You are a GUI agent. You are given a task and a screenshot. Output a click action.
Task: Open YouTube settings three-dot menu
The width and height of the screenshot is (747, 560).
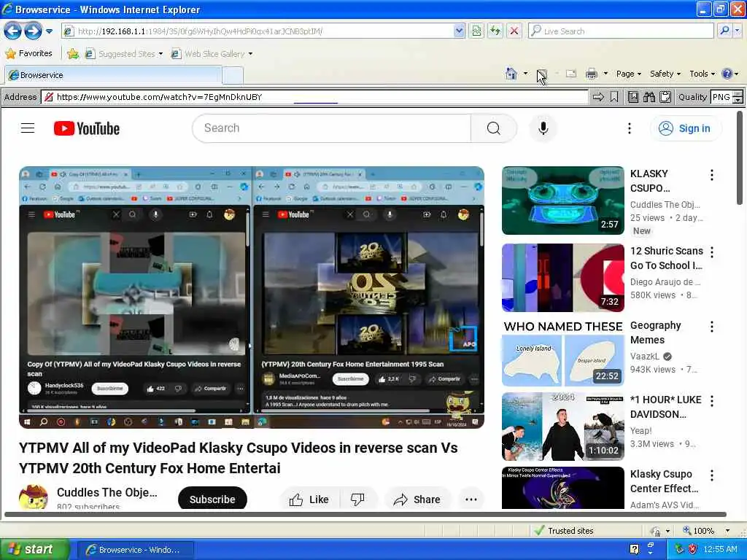[x=630, y=128]
